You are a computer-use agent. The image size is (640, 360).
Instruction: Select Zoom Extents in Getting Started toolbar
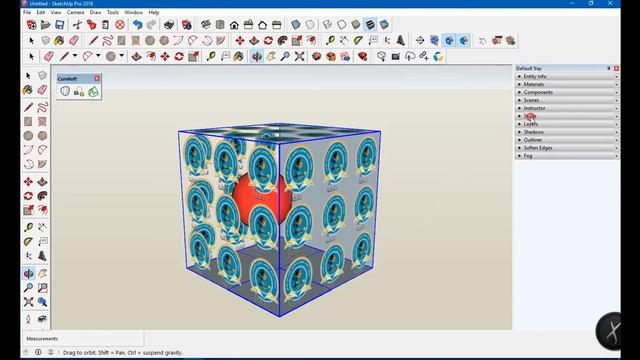[x=299, y=56]
